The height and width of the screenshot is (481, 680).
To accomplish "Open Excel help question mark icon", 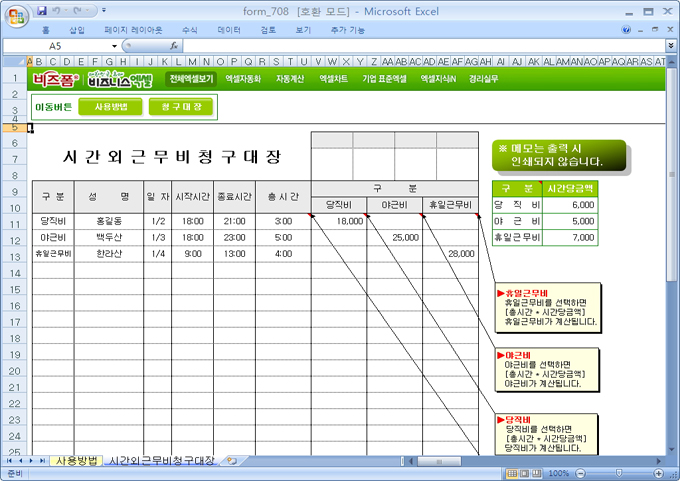I will (625, 30).
